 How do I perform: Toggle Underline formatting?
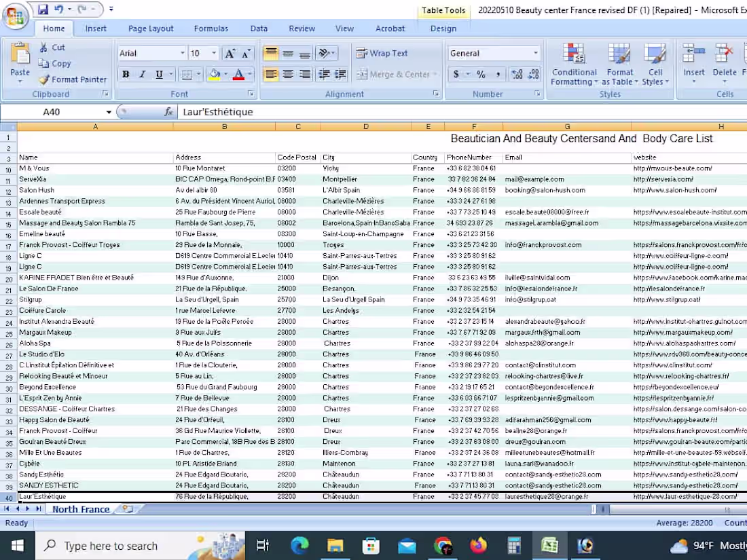[159, 74]
